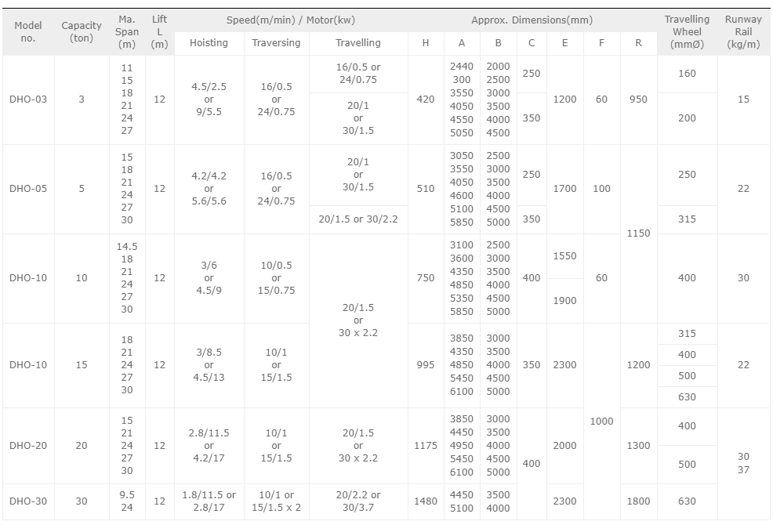Screen dimensions: 773x532
Task: Select the "Hoisting" sub-header
Action: (209, 43)
